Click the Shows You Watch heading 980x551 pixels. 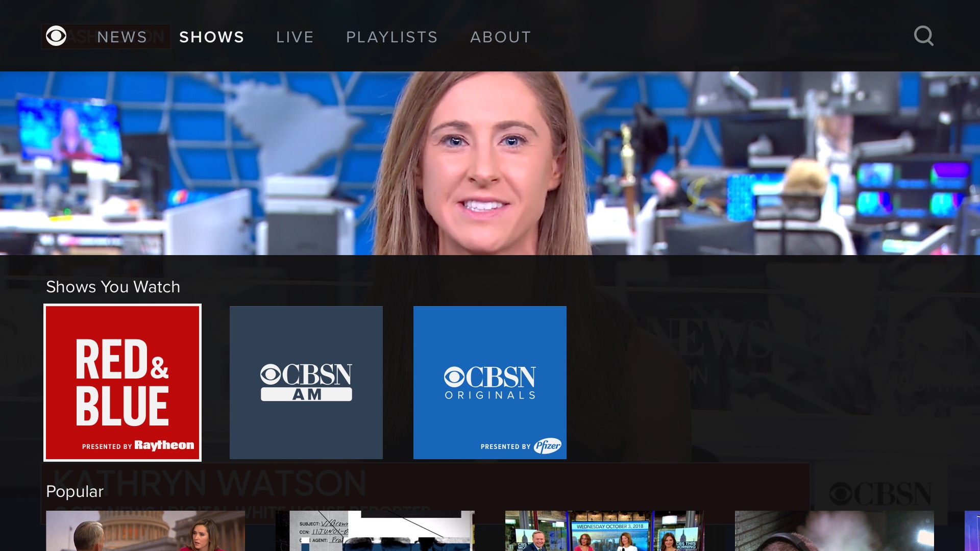click(113, 287)
